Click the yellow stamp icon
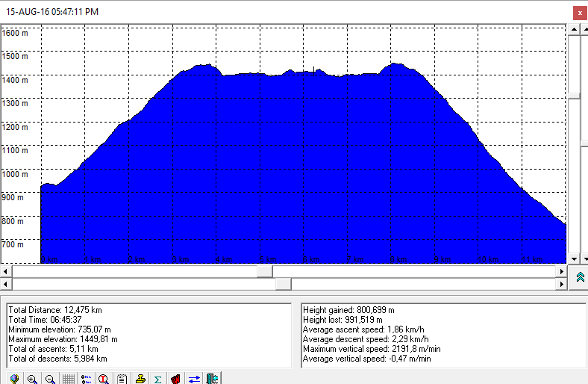Image resolution: width=588 pixels, height=384 pixels. (140, 379)
